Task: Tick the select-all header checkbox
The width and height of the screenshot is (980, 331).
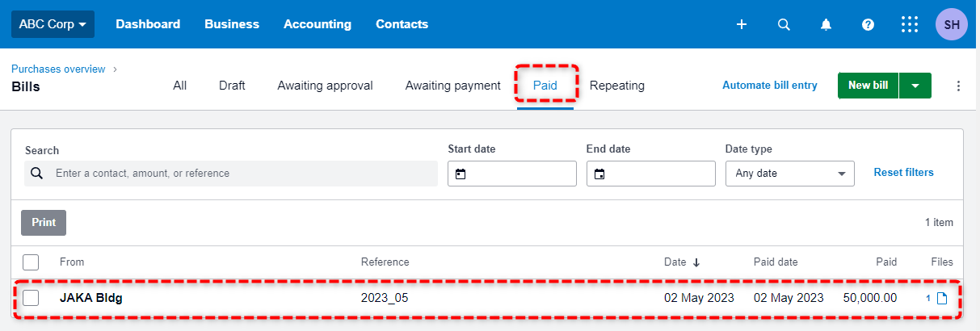Action: [31, 262]
